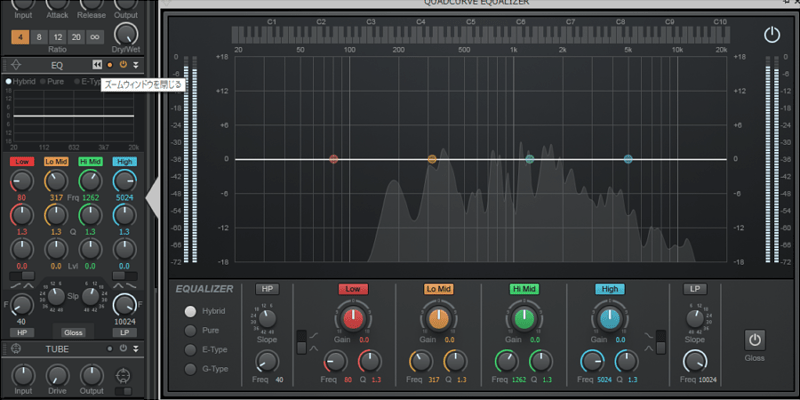
Task: Toggle the Lo Mid button in EQ module
Action: pos(56,162)
